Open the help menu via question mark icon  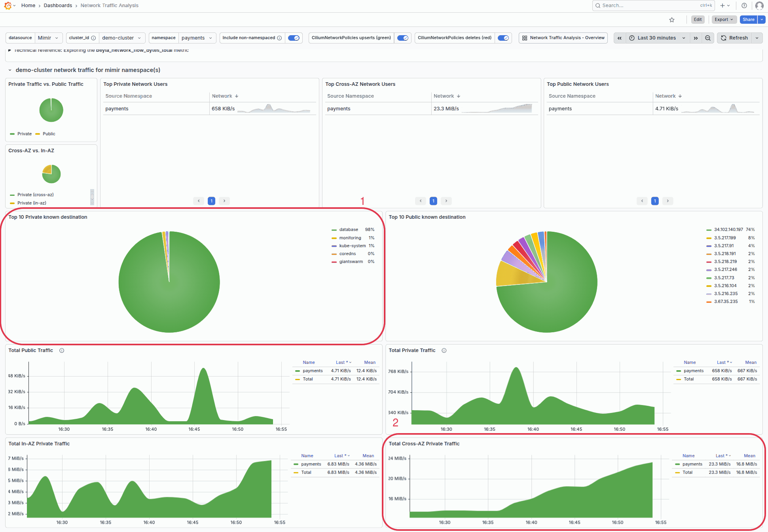[x=744, y=6]
